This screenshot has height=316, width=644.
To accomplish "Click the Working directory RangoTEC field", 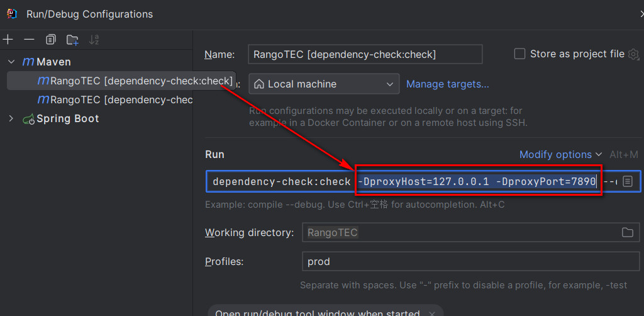I will pyautogui.click(x=459, y=232).
